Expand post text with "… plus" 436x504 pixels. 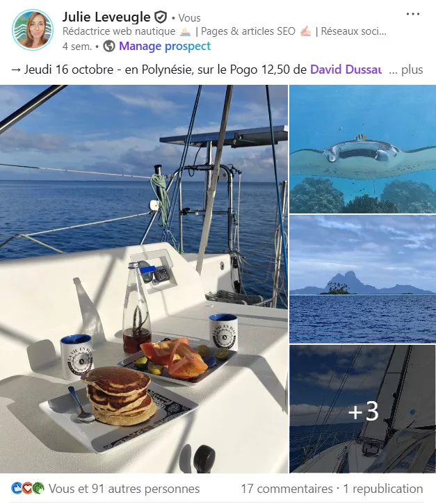[x=406, y=70]
